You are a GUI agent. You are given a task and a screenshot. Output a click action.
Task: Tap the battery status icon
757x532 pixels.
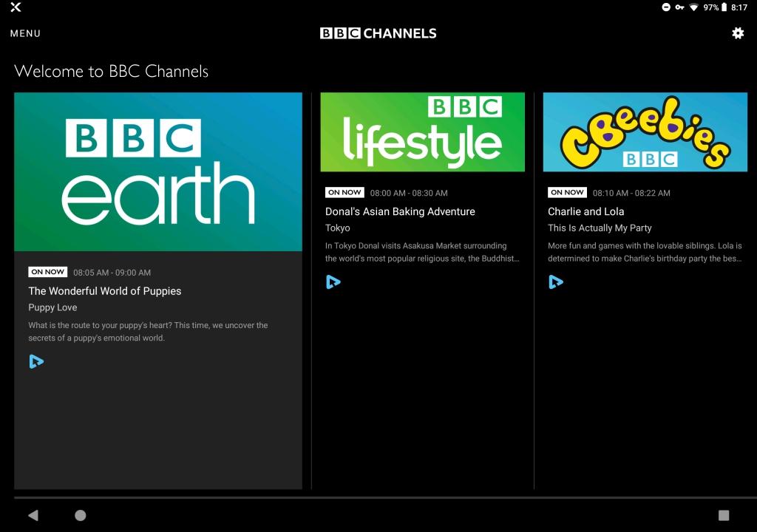point(724,7)
